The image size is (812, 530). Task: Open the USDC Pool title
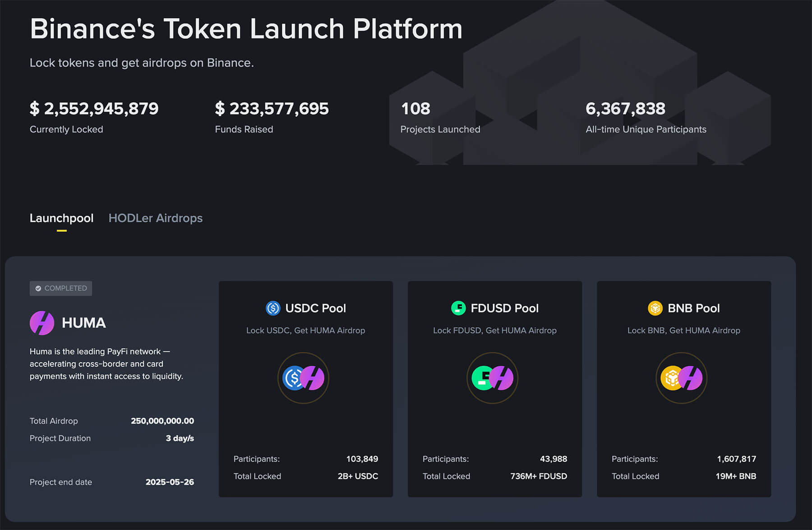315,308
